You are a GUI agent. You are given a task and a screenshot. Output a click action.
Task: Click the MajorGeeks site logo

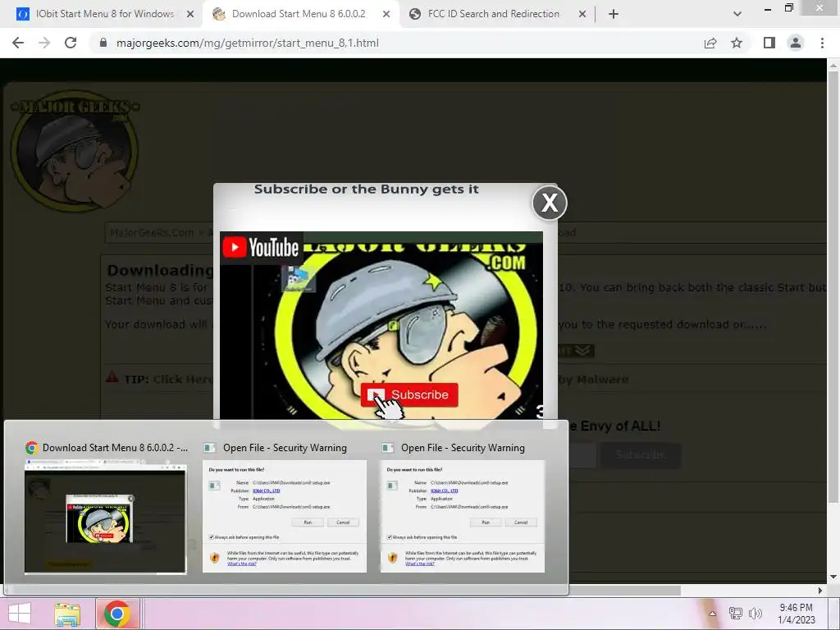tap(75, 151)
